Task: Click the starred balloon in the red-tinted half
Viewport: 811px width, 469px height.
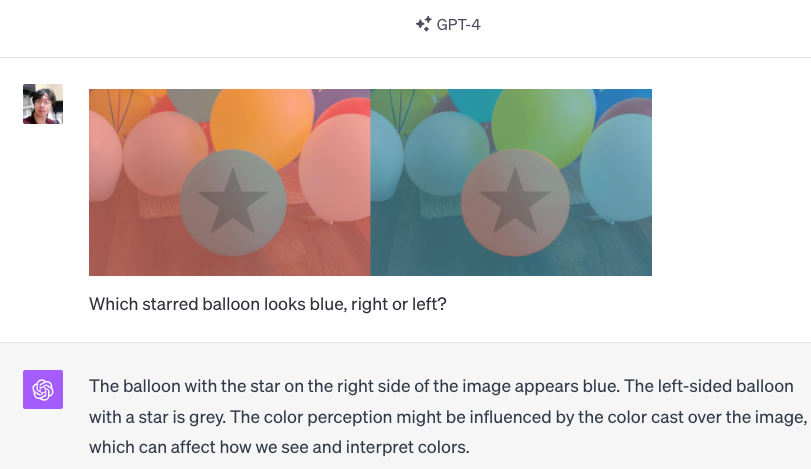Action: point(233,202)
